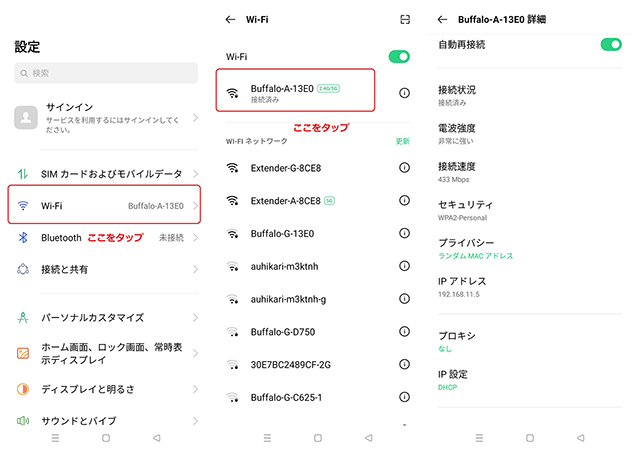The height and width of the screenshot is (450, 636).
Task: Open 接続と共有 settings entry
Action: tap(106, 269)
